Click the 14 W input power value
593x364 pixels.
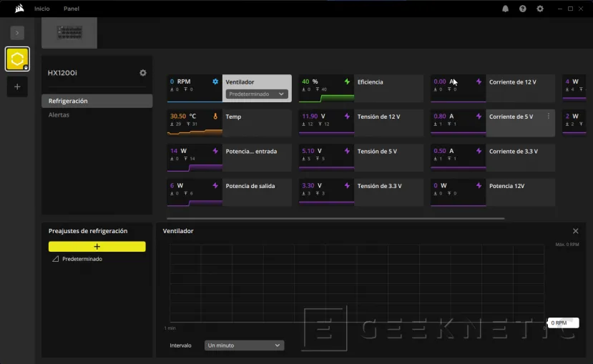click(178, 151)
